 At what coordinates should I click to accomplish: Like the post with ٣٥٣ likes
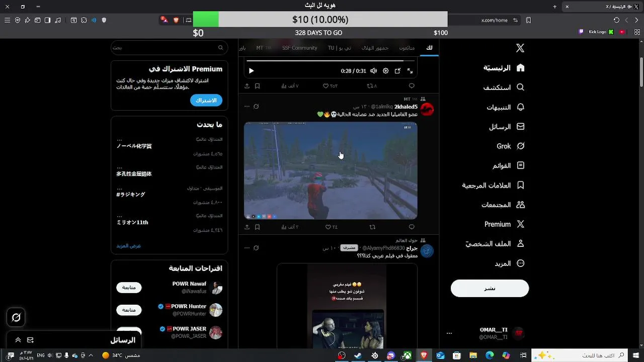coord(330,86)
